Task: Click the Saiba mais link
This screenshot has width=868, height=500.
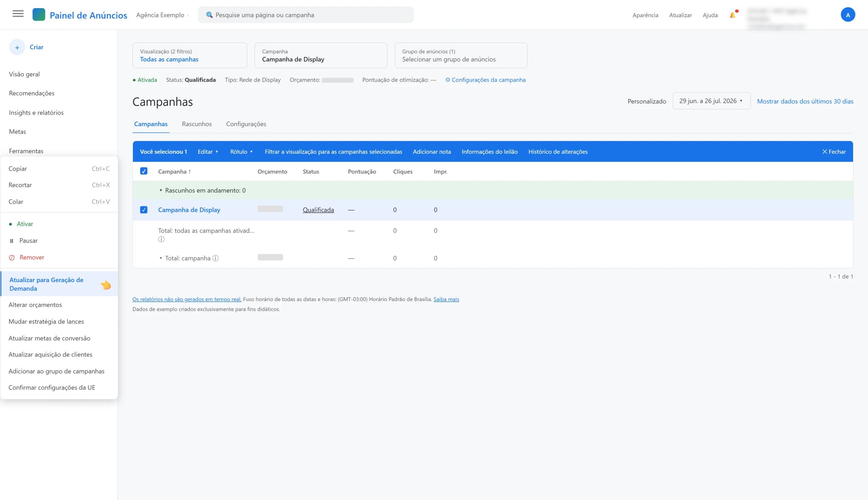Action: coord(446,299)
